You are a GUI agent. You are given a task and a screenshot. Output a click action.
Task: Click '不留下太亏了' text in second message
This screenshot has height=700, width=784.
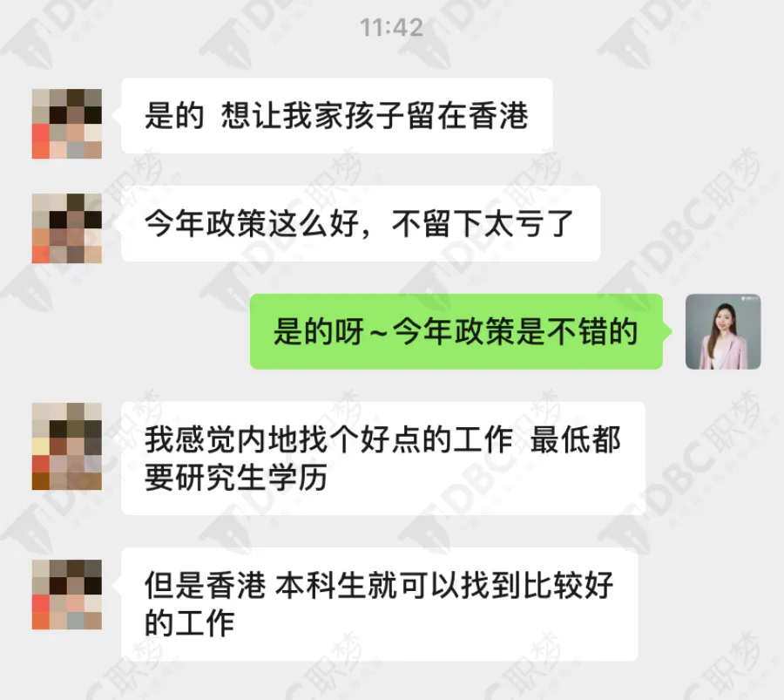click(x=483, y=224)
